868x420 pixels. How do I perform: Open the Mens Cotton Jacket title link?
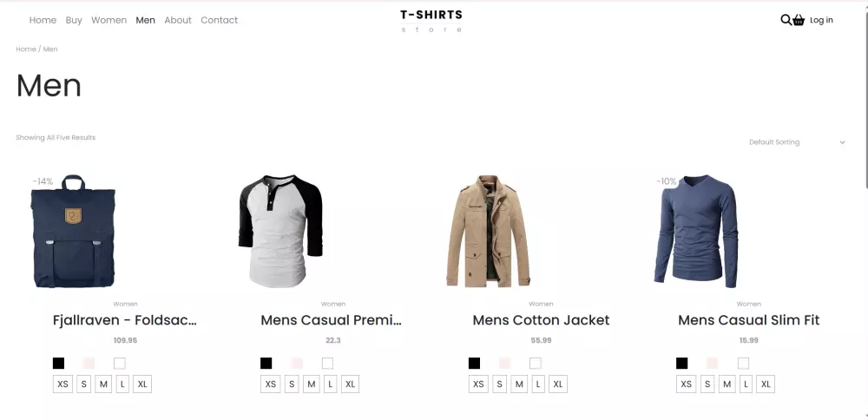[541, 320]
